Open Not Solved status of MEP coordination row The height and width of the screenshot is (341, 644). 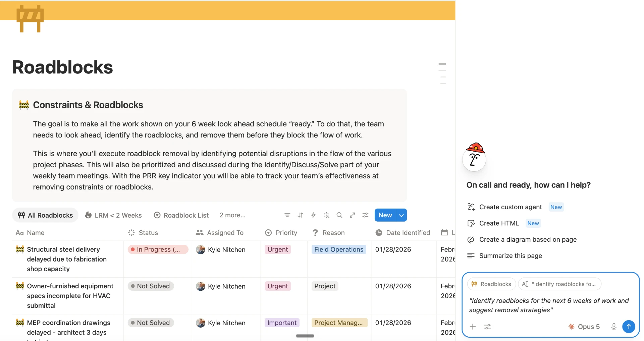coord(151,323)
